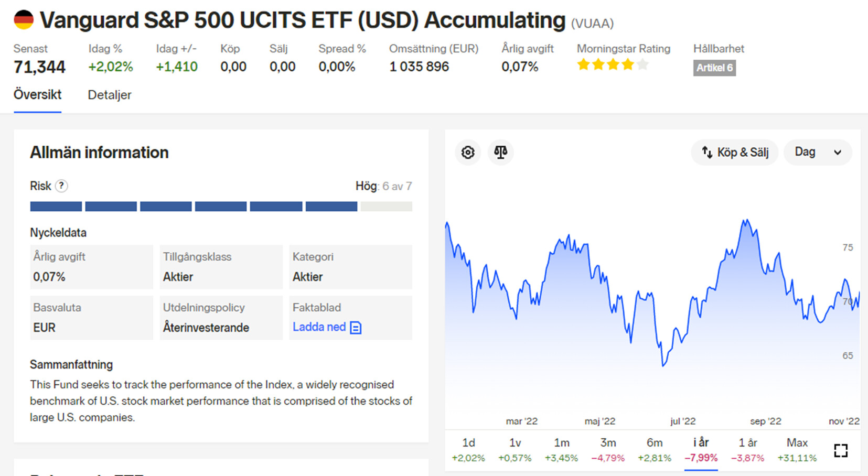Click the compare scales icon

click(500, 153)
